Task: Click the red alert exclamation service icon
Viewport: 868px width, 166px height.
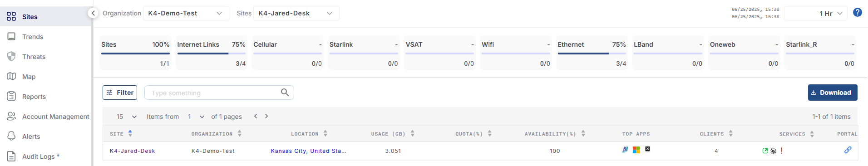Action: coord(781,151)
